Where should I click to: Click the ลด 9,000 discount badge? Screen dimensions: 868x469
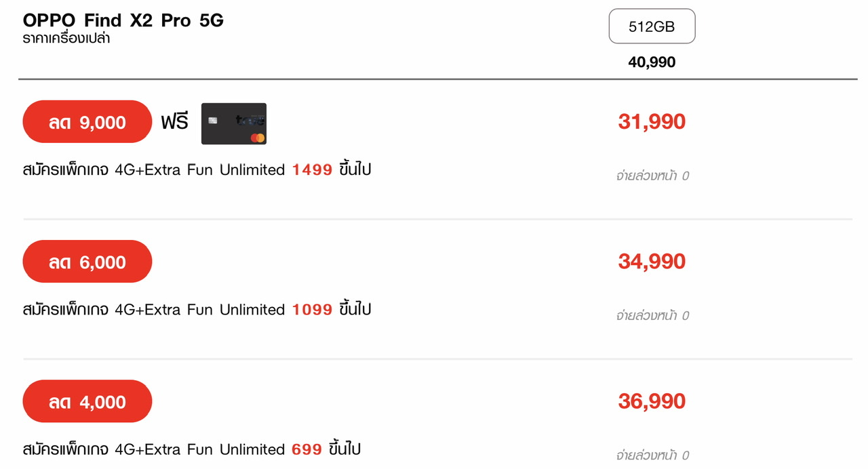(87, 122)
